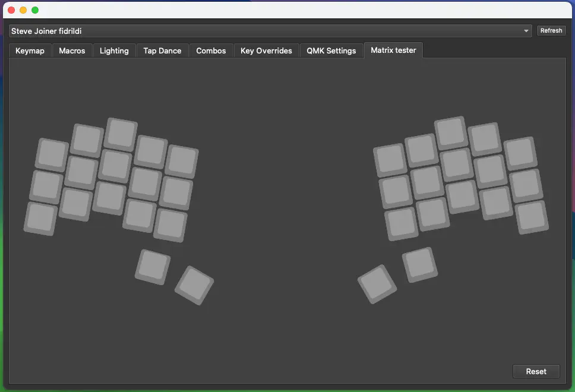Select the right half's lowest rotated thumb key
575x392 pixels.
(x=377, y=284)
